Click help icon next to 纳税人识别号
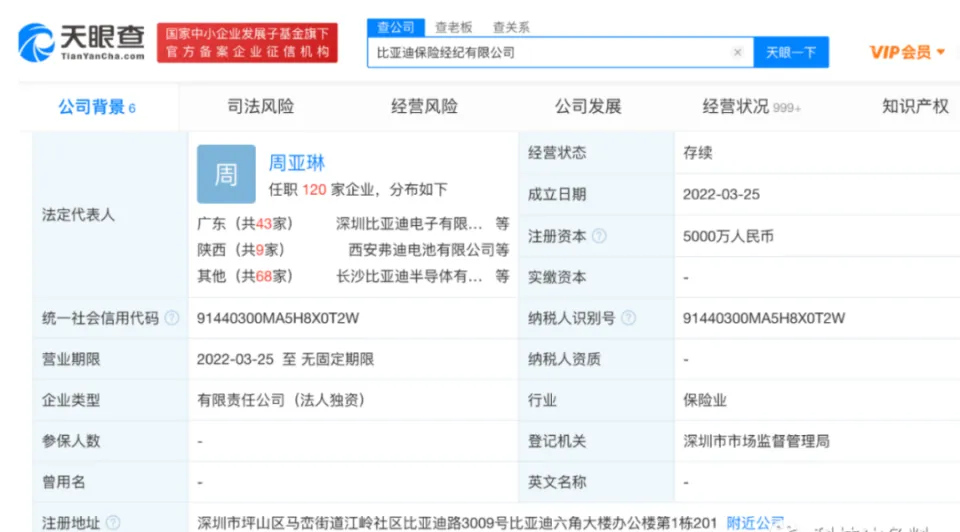 (x=628, y=318)
